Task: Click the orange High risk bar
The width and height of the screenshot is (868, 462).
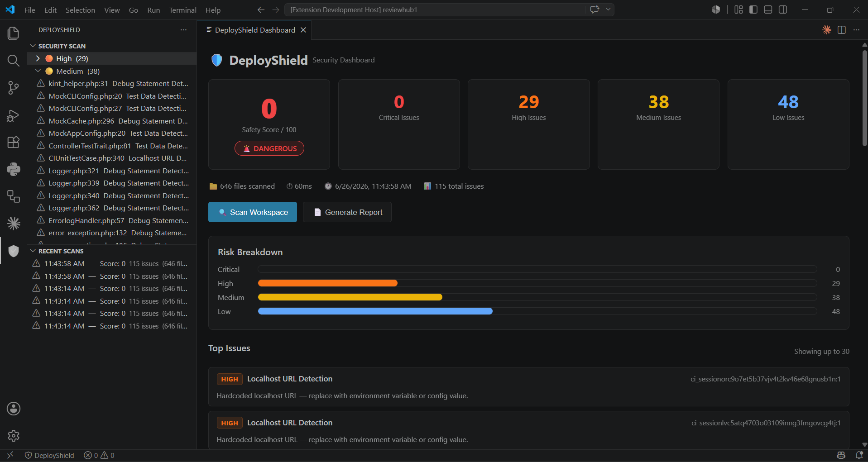Action: click(328, 283)
